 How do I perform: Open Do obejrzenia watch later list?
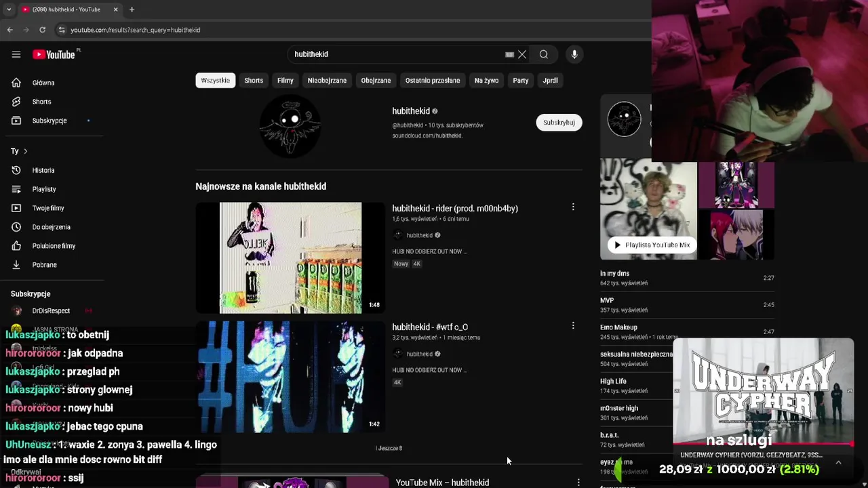tap(51, 227)
